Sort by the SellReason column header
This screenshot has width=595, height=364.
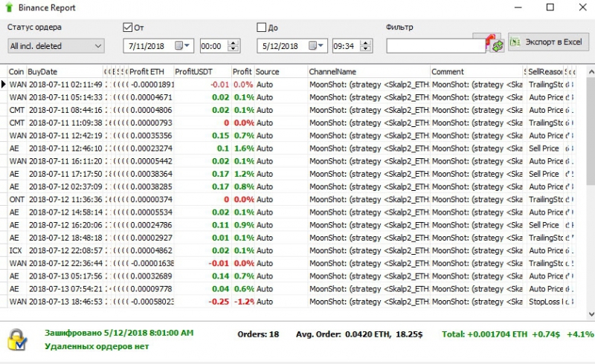545,71
